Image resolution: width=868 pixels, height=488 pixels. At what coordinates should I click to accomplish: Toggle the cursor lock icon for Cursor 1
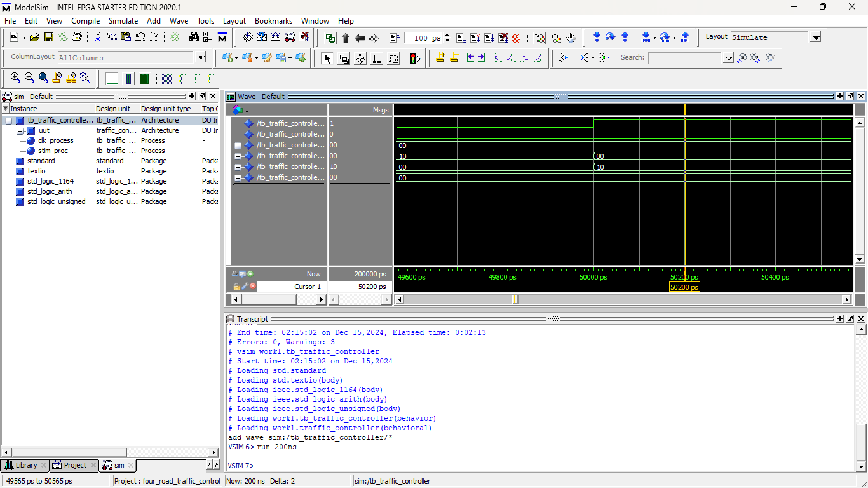pyautogui.click(x=236, y=287)
